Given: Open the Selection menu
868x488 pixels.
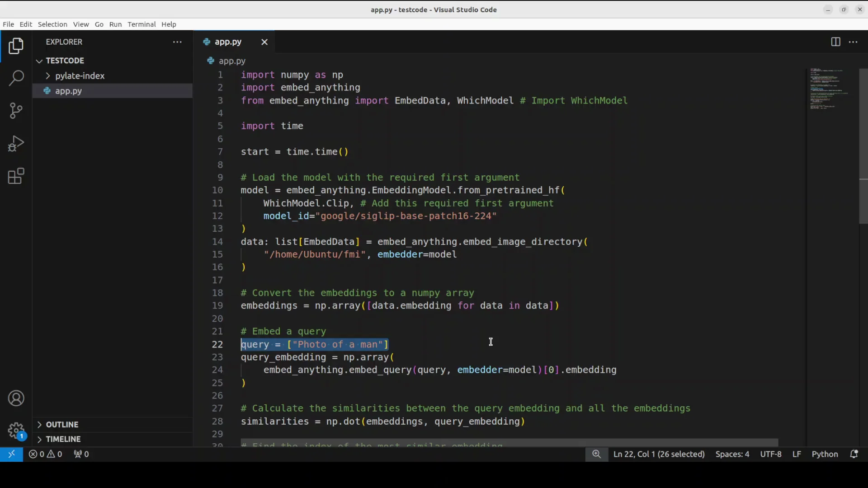Looking at the screenshot, I should point(52,24).
